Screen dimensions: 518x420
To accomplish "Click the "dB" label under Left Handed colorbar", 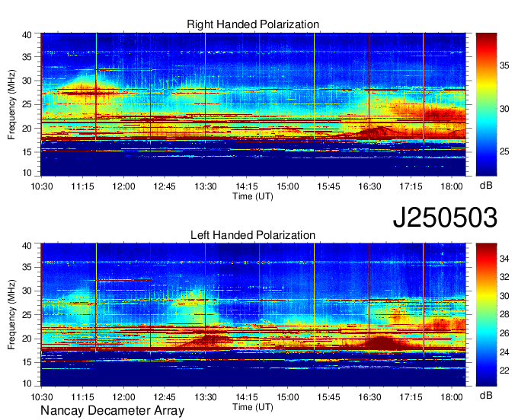I will (x=486, y=395).
